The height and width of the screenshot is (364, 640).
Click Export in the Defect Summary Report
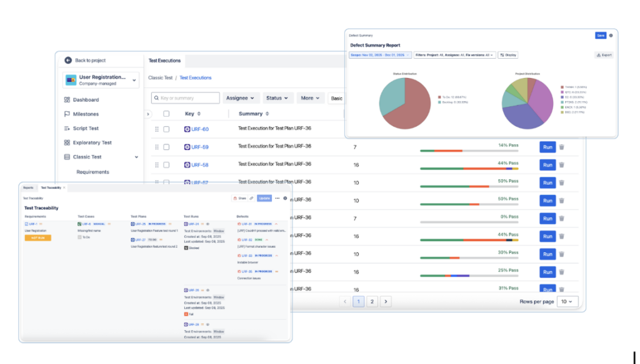point(604,55)
